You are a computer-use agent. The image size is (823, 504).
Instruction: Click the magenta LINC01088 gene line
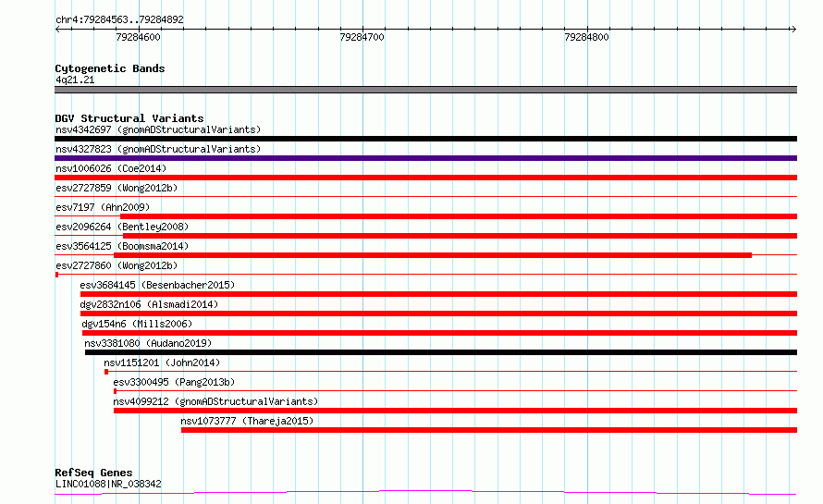(425, 492)
